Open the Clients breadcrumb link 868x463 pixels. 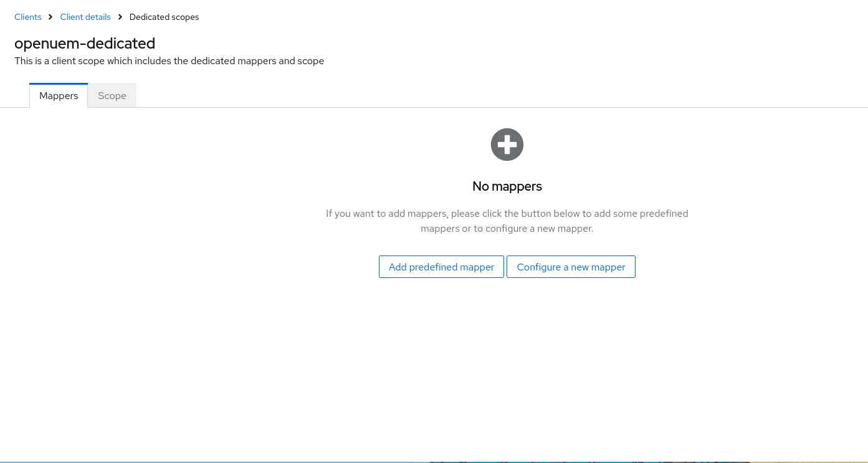point(27,17)
